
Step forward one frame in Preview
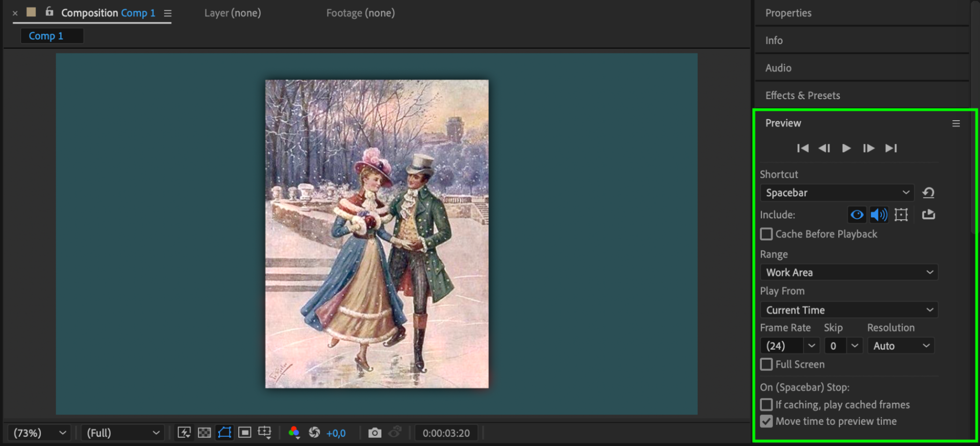pos(869,148)
